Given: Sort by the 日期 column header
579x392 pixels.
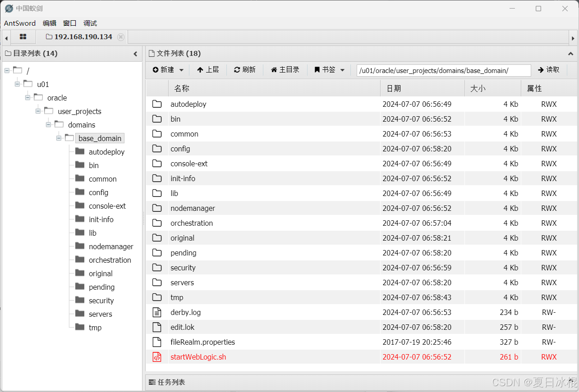Looking at the screenshot, I should point(423,89).
